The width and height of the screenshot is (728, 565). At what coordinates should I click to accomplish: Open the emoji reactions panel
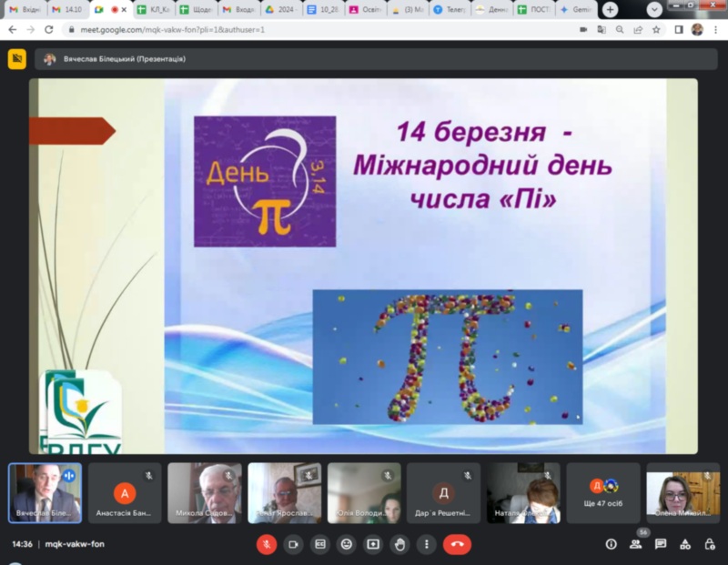[346, 544]
